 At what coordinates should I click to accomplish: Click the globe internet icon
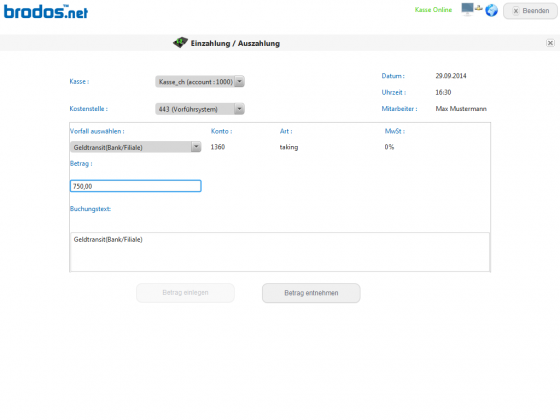coord(491,10)
